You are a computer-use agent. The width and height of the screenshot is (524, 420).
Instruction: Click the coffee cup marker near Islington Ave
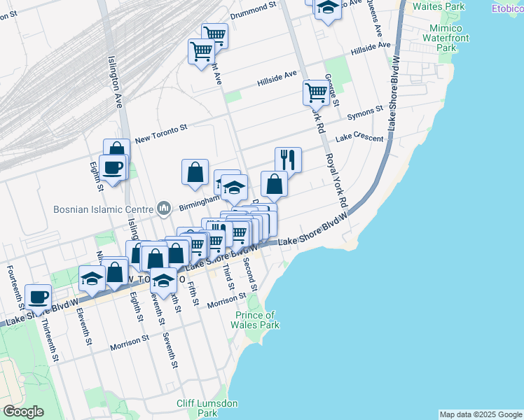click(113, 167)
